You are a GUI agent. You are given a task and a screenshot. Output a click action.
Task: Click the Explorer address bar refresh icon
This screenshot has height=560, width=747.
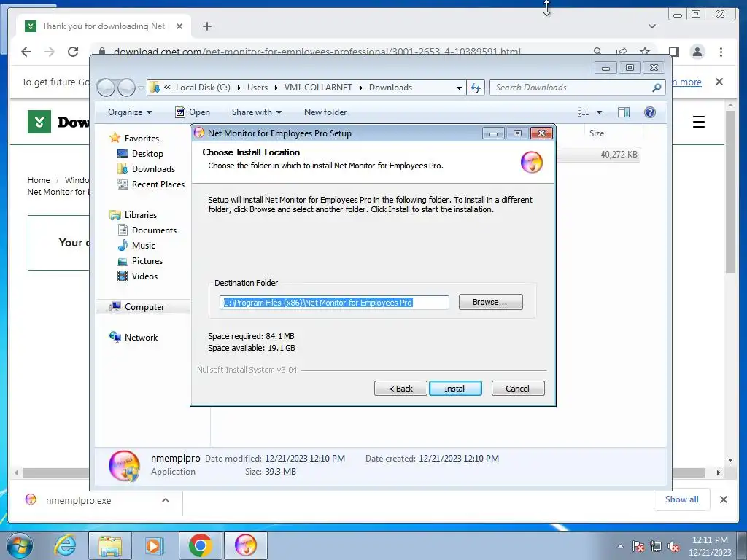tap(476, 87)
